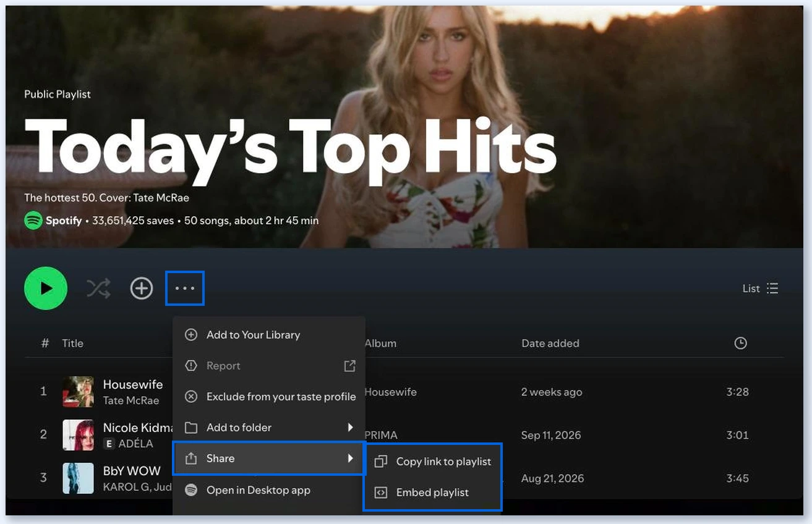Click the Add to folder icon
This screenshot has width=812, height=524.
[x=191, y=428]
